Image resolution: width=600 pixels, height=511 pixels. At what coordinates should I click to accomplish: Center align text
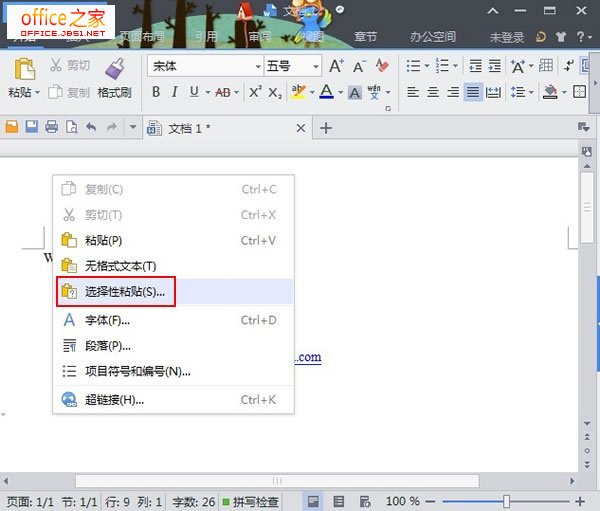pos(433,92)
